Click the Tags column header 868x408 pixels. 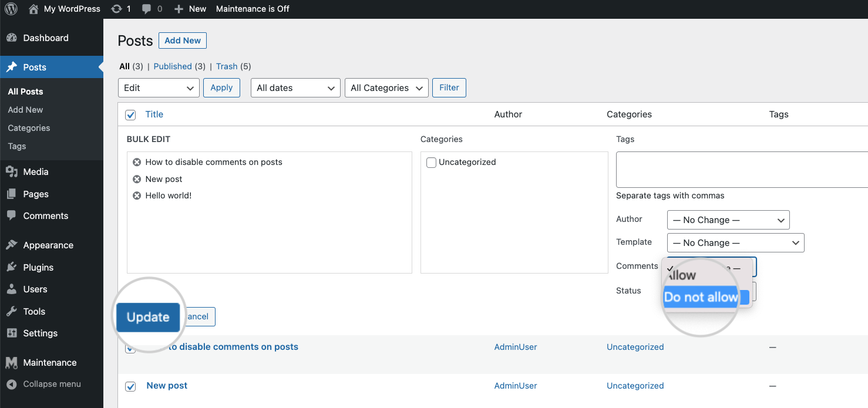(779, 114)
